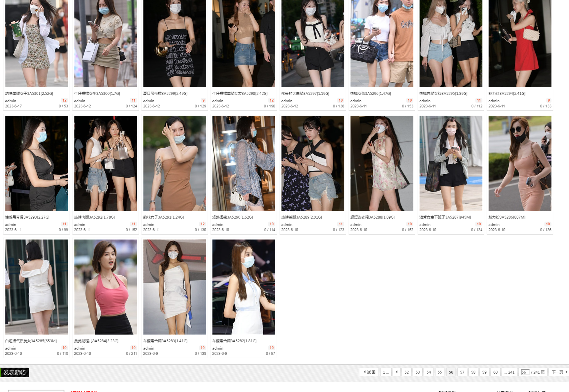Click reply count 0 / 190 on 牛仔短裙美腿女友
Screen dimensions: 569x392
[269, 106]
